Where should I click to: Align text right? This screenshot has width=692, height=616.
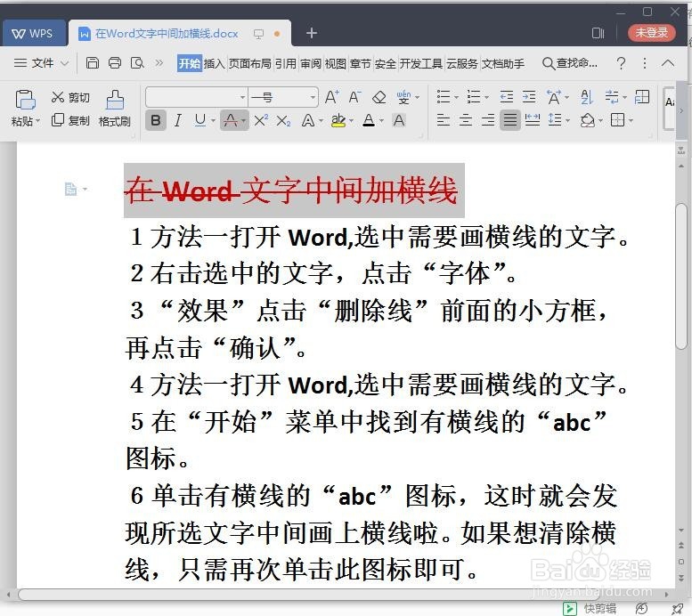pyautogui.click(x=488, y=120)
